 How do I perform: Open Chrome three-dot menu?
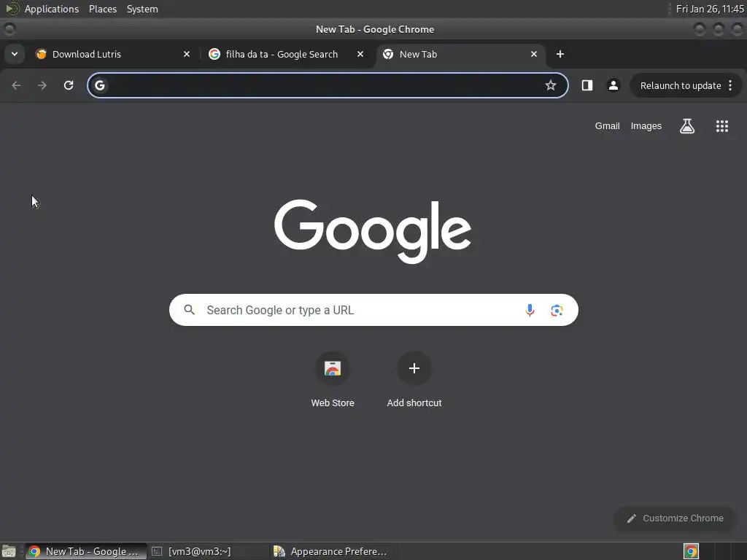730,85
